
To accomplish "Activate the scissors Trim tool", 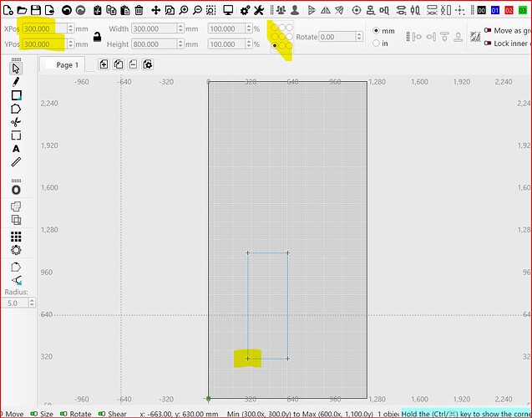I will tap(16, 122).
